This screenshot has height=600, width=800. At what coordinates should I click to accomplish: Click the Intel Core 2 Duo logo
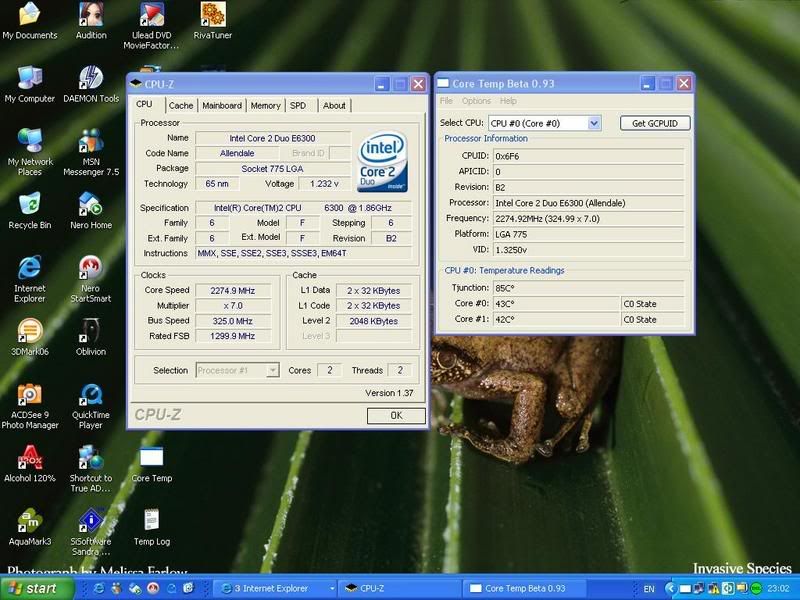382,161
